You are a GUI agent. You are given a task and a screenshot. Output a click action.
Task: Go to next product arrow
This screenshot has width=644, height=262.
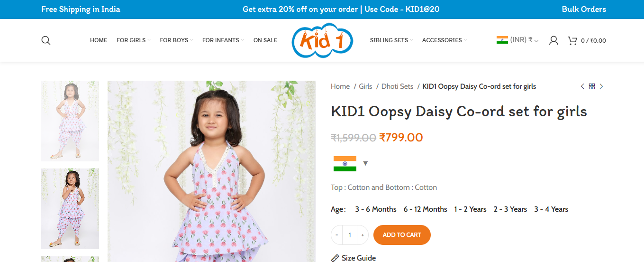click(601, 86)
